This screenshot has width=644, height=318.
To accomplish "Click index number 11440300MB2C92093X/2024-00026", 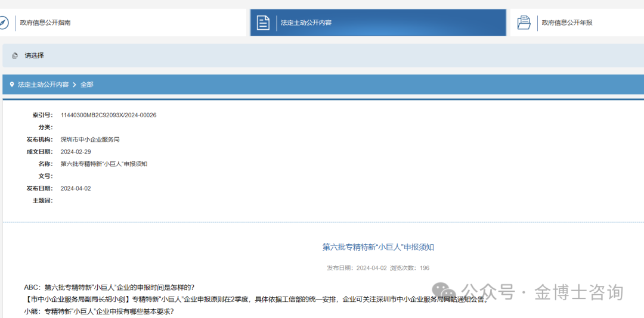I will (x=109, y=116).
